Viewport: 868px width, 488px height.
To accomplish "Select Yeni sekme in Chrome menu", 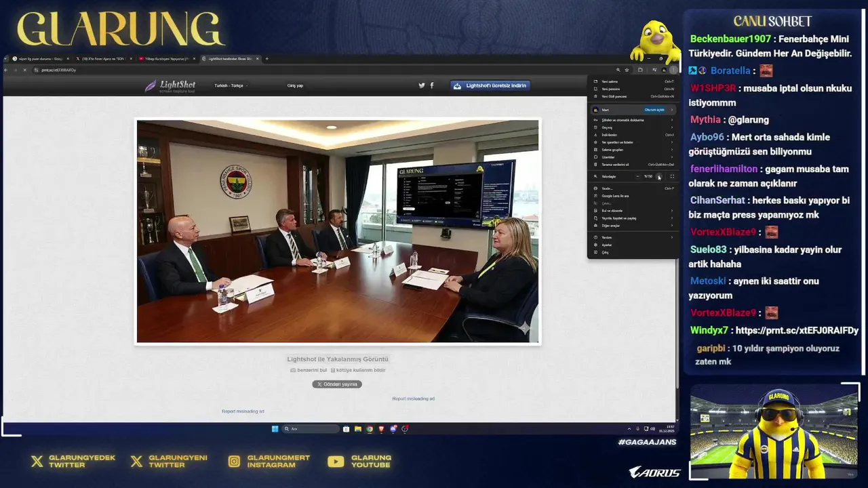I will 633,81.
